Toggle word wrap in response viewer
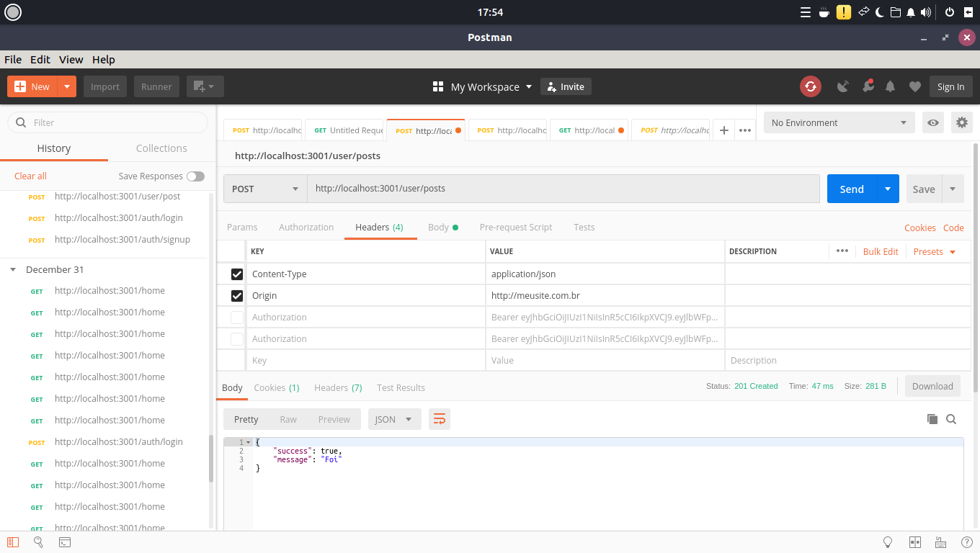980x553 pixels. coord(440,419)
